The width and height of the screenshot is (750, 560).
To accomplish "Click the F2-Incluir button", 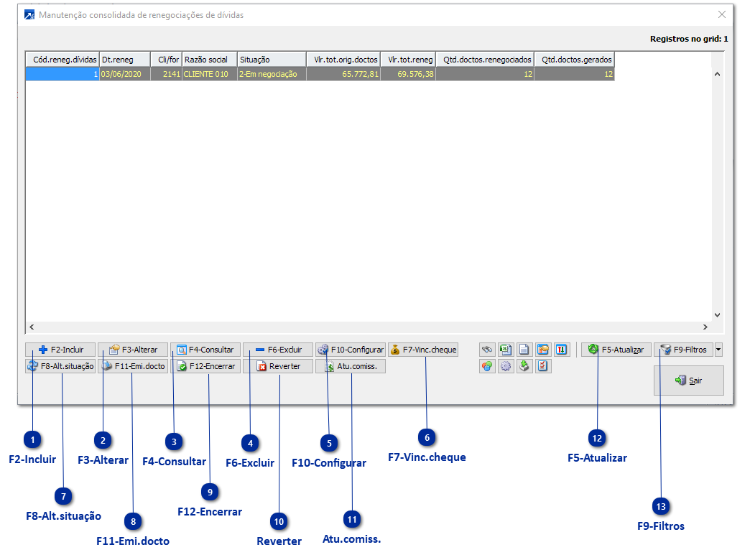I will click(x=60, y=350).
